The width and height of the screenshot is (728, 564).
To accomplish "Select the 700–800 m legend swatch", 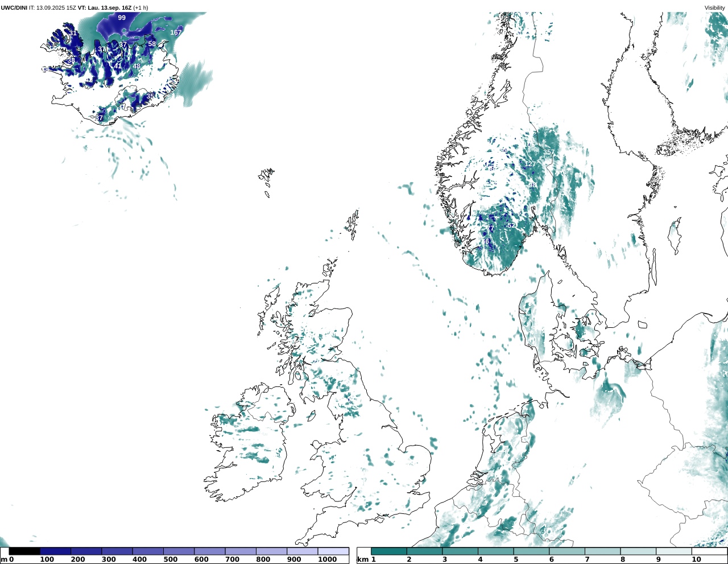I will coord(241,551).
